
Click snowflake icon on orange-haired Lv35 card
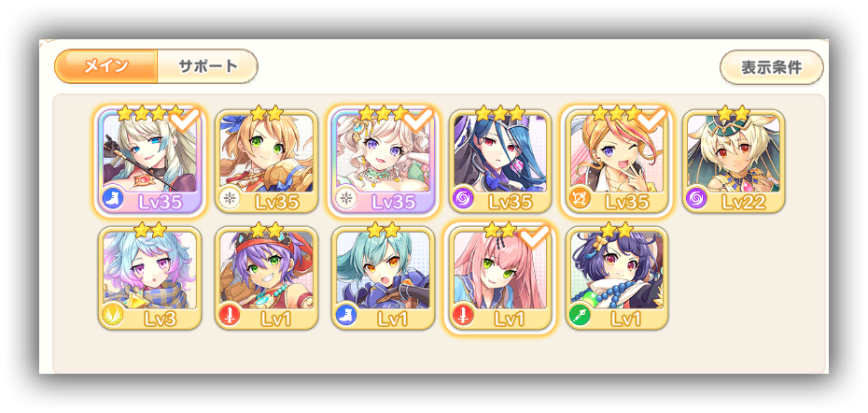pyautogui.click(x=230, y=198)
